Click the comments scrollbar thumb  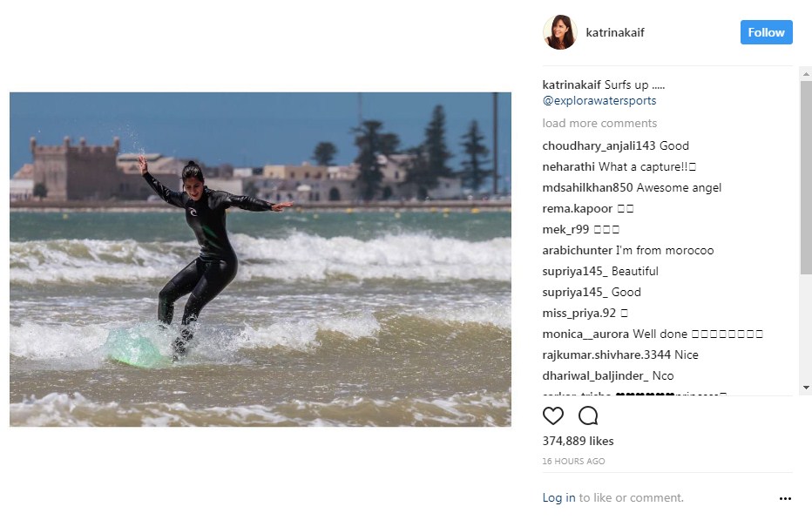(x=806, y=178)
